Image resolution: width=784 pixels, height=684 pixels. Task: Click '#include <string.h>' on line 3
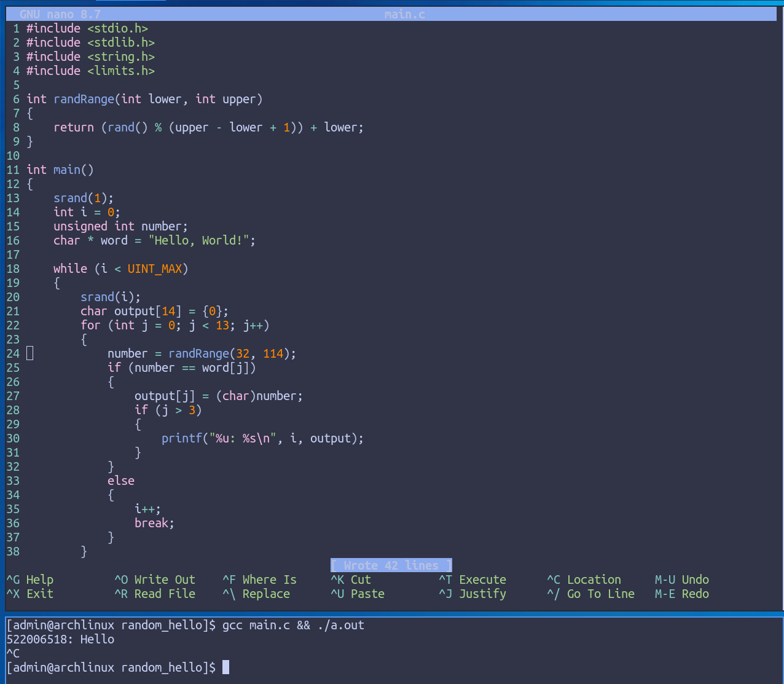pos(90,57)
